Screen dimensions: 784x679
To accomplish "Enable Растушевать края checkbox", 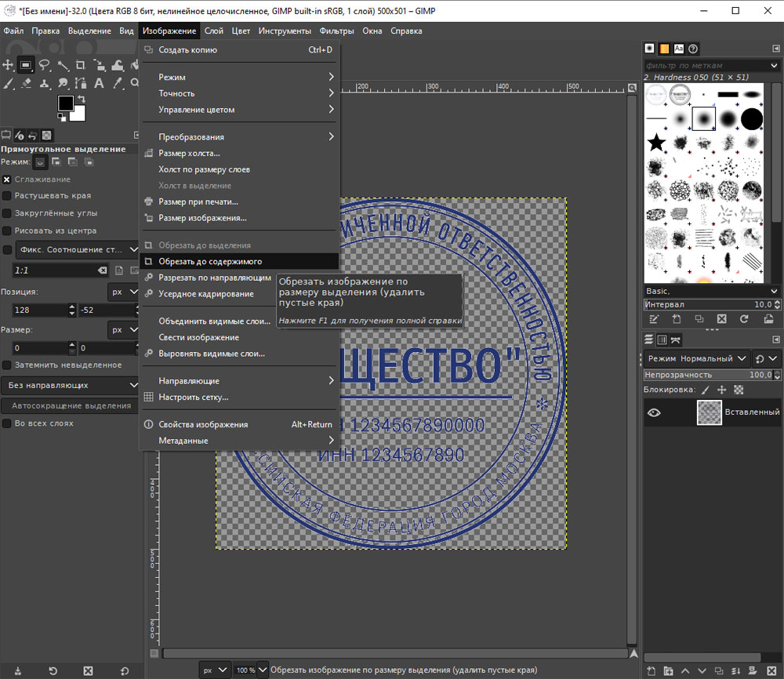I will click(x=6, y=195).
